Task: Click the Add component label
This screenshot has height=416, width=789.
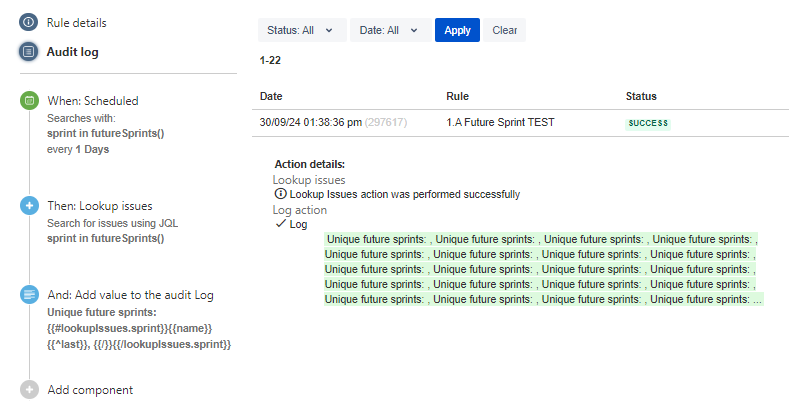Action: (x=90, y=390)
